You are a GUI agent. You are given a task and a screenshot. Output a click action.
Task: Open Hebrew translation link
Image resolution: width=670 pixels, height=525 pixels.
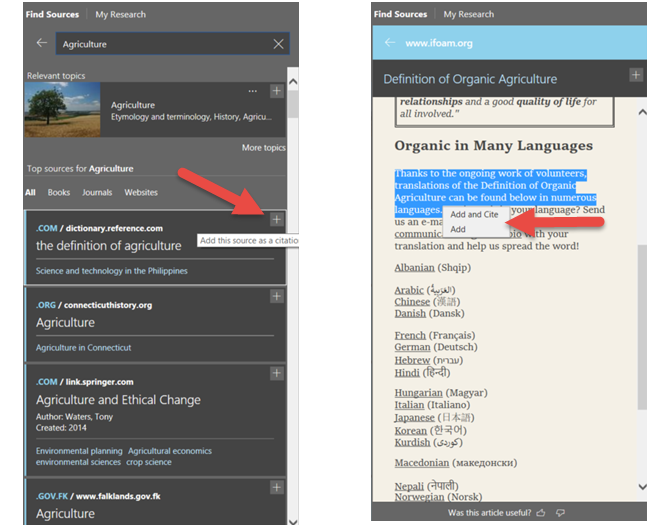(412, 361)
